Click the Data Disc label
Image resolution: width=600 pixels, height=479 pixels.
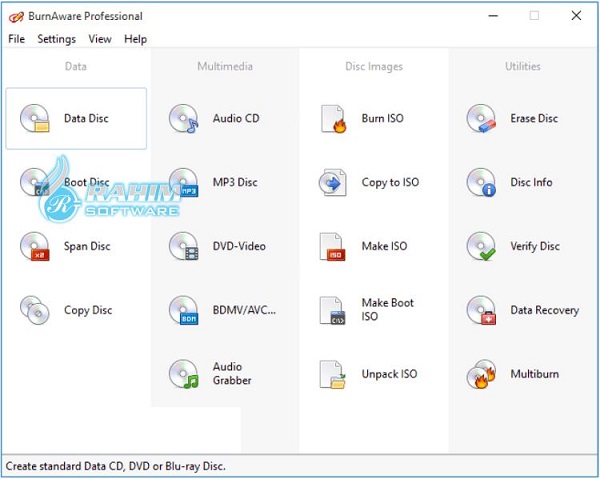[x=86, y=119]
